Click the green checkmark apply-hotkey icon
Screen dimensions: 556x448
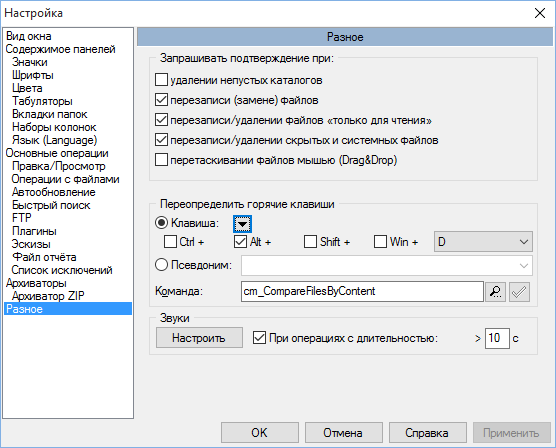click(x=519, y=292)
